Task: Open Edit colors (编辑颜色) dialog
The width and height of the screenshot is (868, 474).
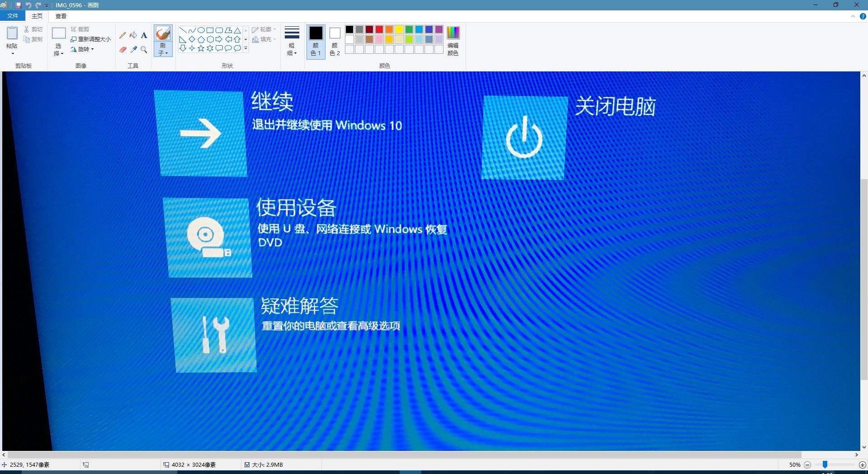Action: tap(453, 41)
